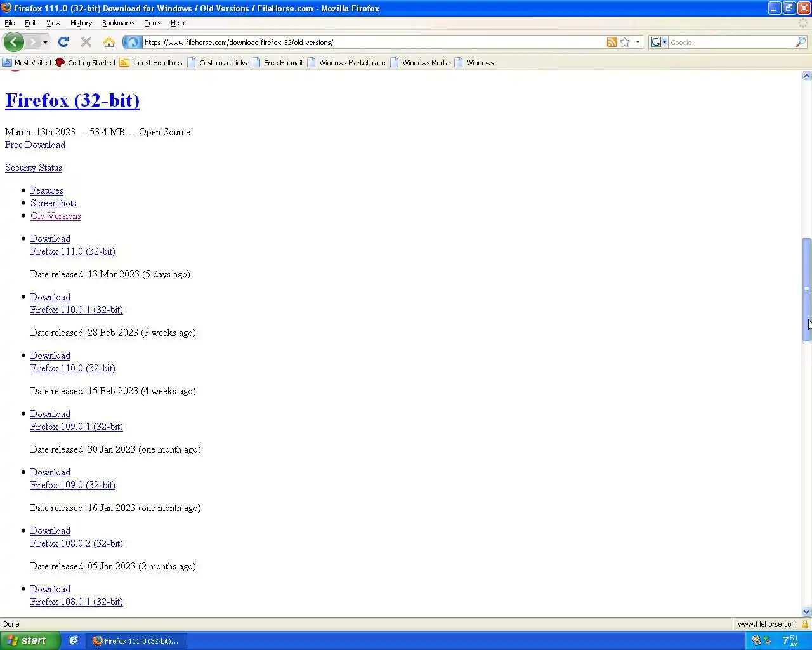The width and height of the screenshot is (812, 650).
Task: Open the Tools menu
Action: 152,23
